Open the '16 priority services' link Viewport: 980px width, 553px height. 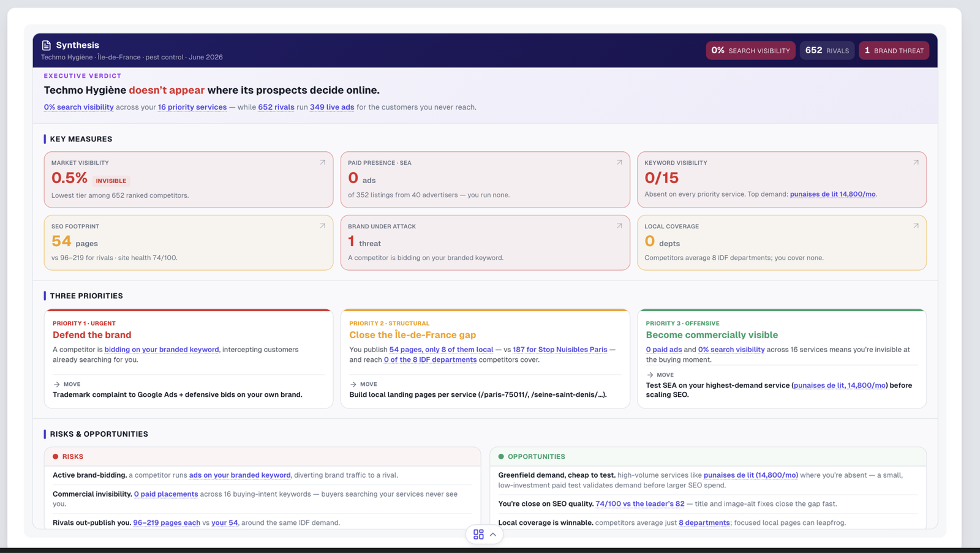click(x=192, y=107)
